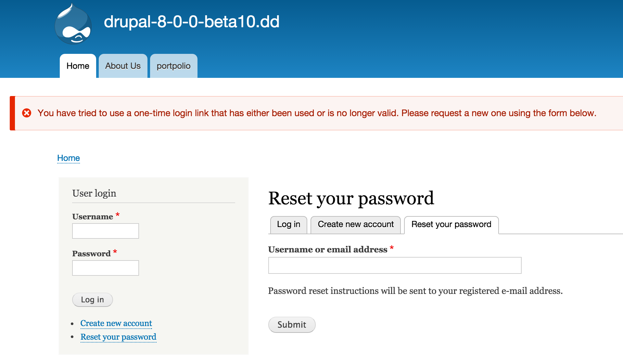This screenshot has width=623, height=364.
Task: Click the red error X icon
Action: pos(27,113)
